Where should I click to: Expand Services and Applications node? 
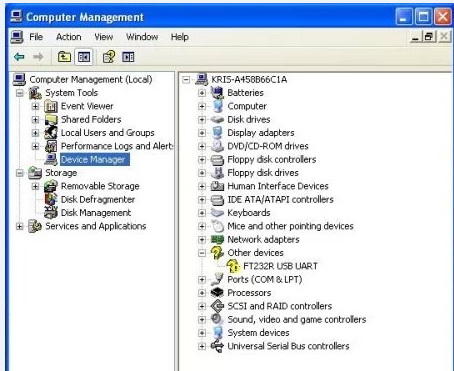tap(20, 226)
